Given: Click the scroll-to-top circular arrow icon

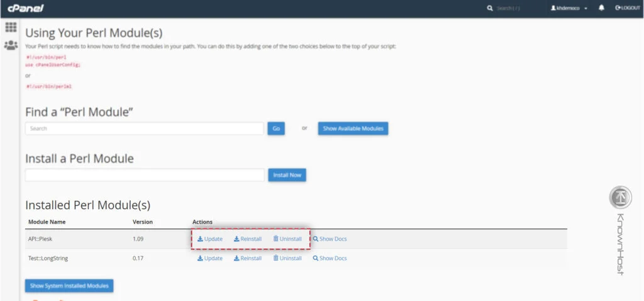Looking at the screenshot, I should (620, 197).
